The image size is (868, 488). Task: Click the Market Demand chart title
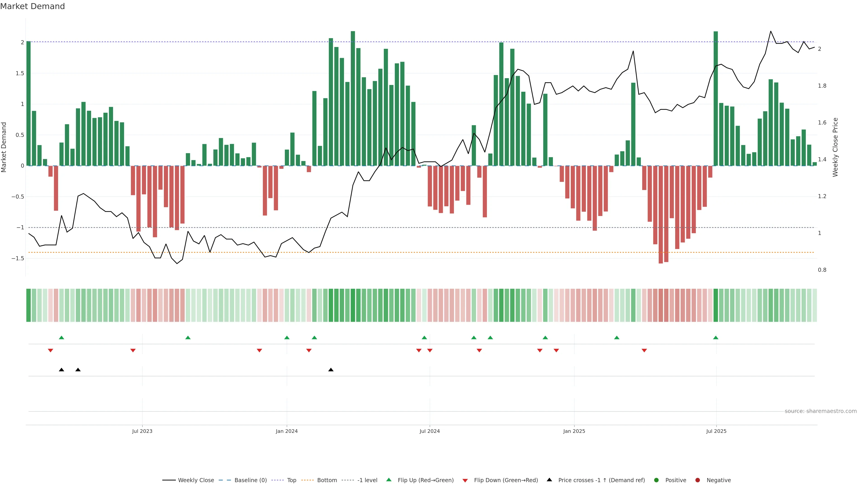32,6
